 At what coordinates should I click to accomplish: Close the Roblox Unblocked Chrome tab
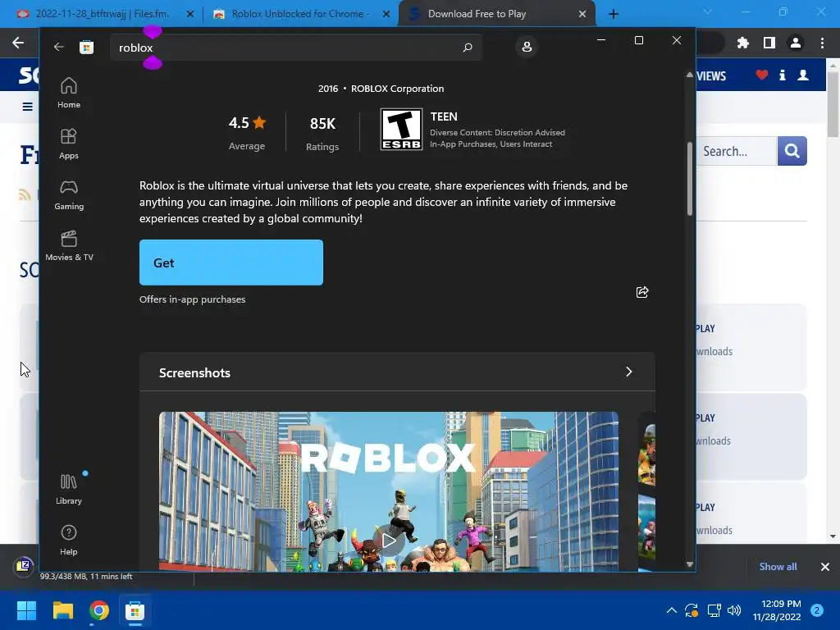click(386, 15)
